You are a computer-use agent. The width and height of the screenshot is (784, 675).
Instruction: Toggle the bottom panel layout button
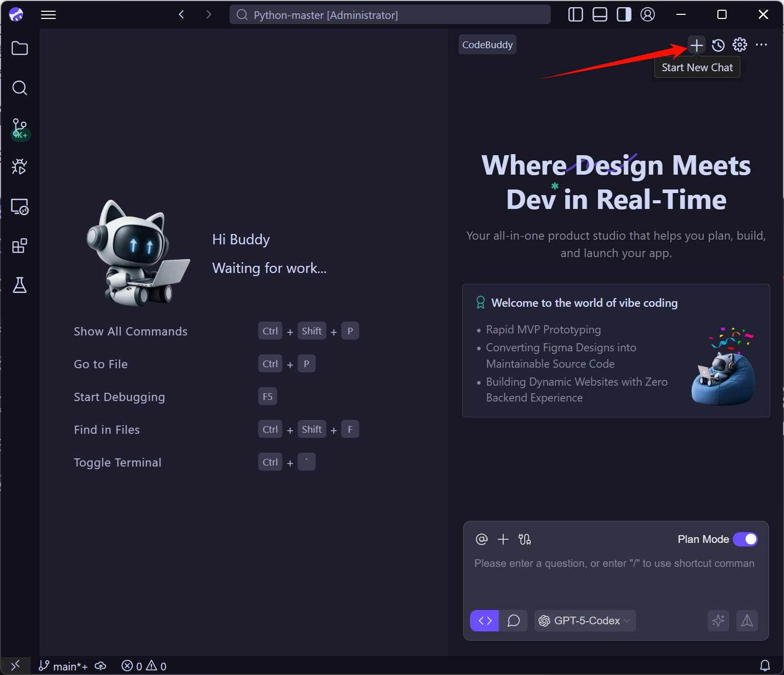click(x=600, y=15)
